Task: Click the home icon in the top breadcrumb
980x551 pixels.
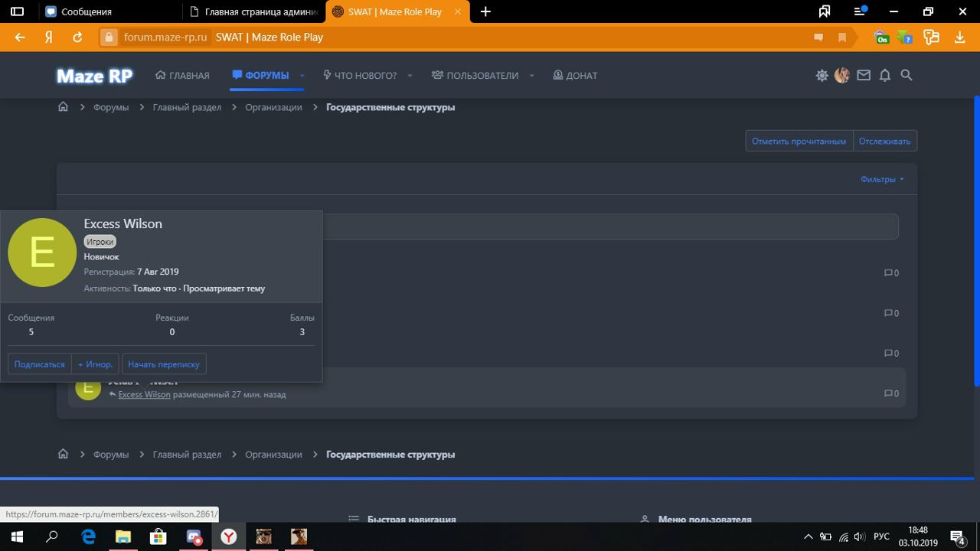Action: [64, 107]
